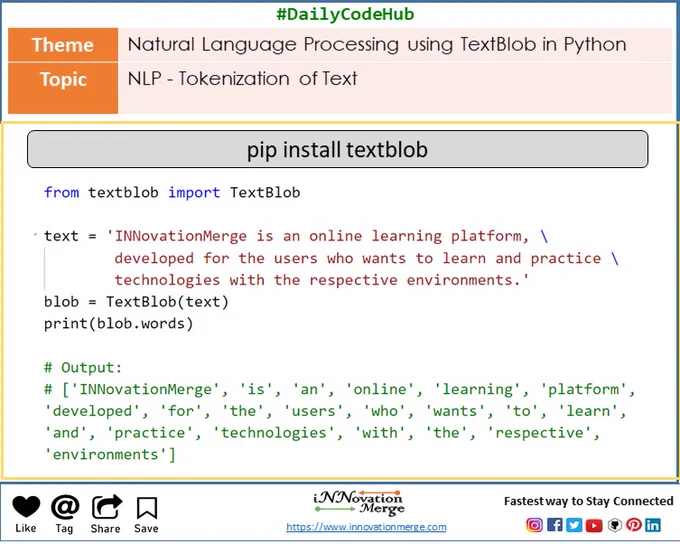Click the #DailyCodeHub hashtag heading

pyautogui.click(x=345, y=14)
